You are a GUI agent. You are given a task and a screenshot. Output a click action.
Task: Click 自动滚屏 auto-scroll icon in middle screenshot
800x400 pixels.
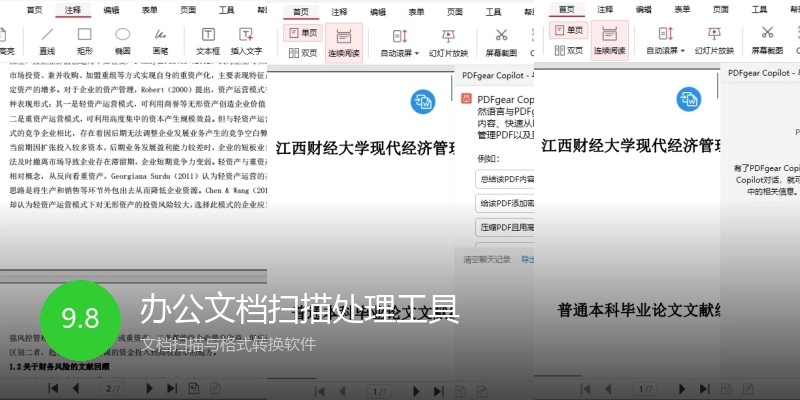coord(399,36)
